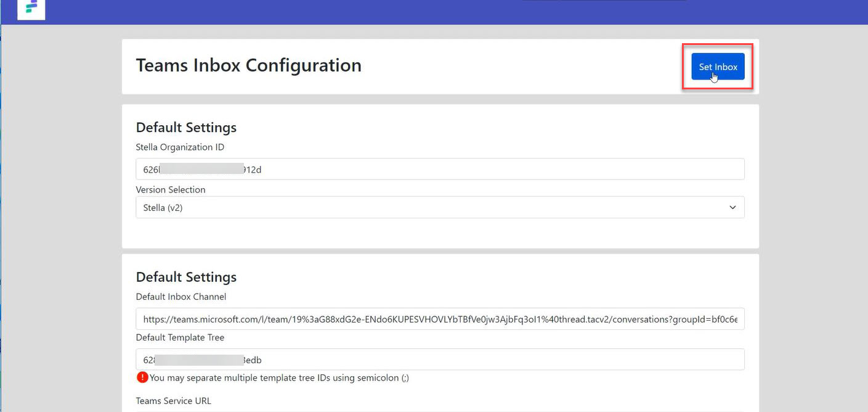Click the Set Inbox button
868x412 pixels.
tap(718, 67)
